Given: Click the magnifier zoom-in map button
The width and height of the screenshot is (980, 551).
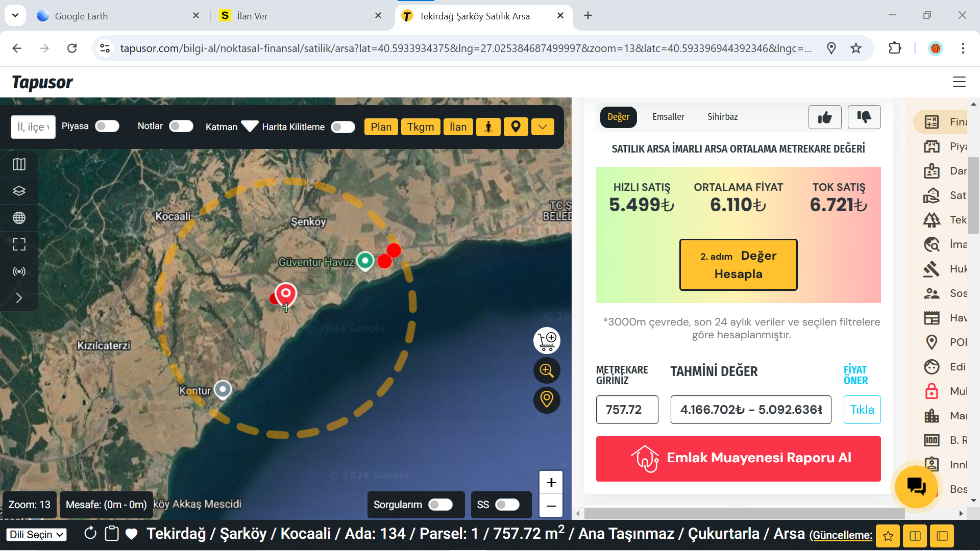Looking at the screenshot, I should pyautogui.click(x=547, y=370).
